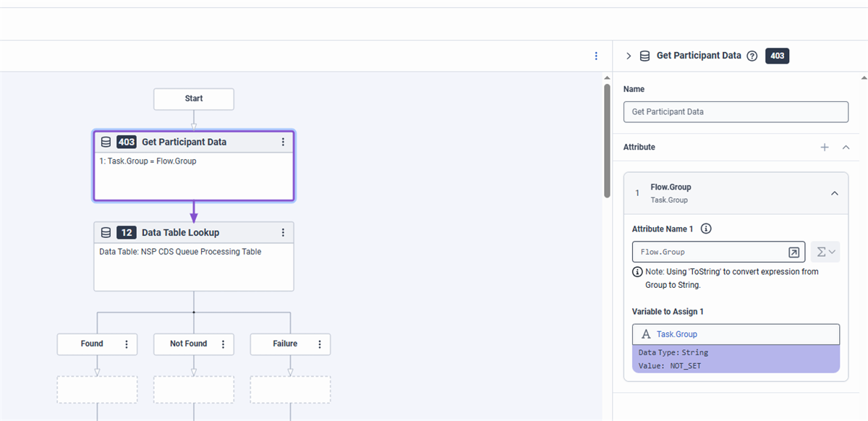Open the Found path options menu

[127, 344]
